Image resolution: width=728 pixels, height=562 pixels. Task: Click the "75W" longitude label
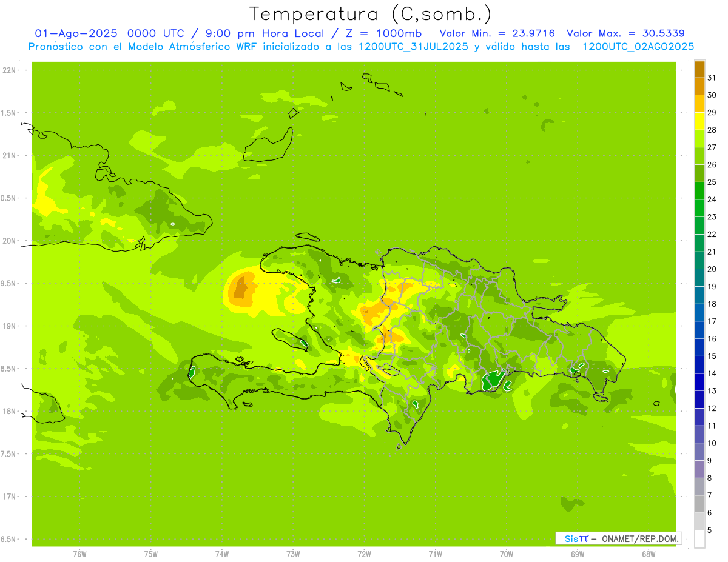pos(151,554)
